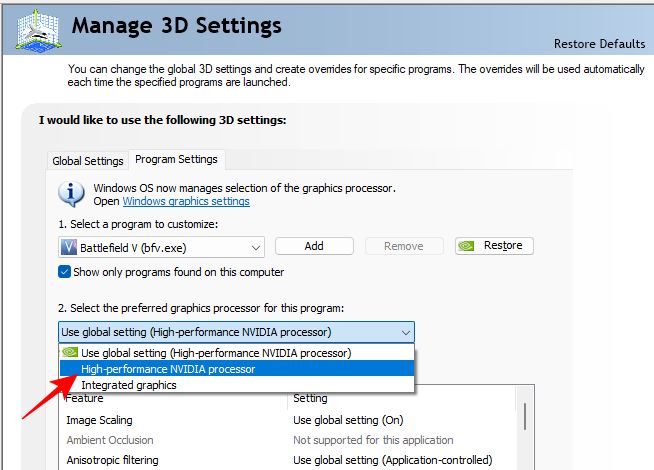Select the Anisotropic filtering feature row

[112, 460]
